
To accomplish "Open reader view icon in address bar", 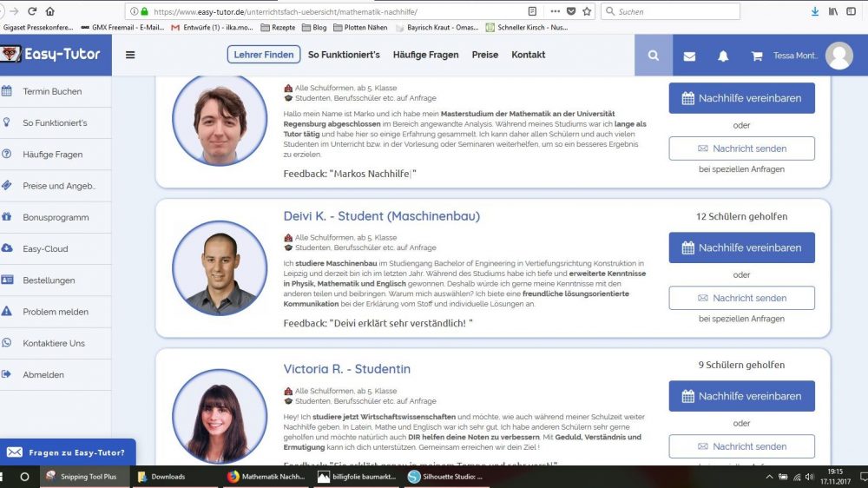I will [532, 11].
